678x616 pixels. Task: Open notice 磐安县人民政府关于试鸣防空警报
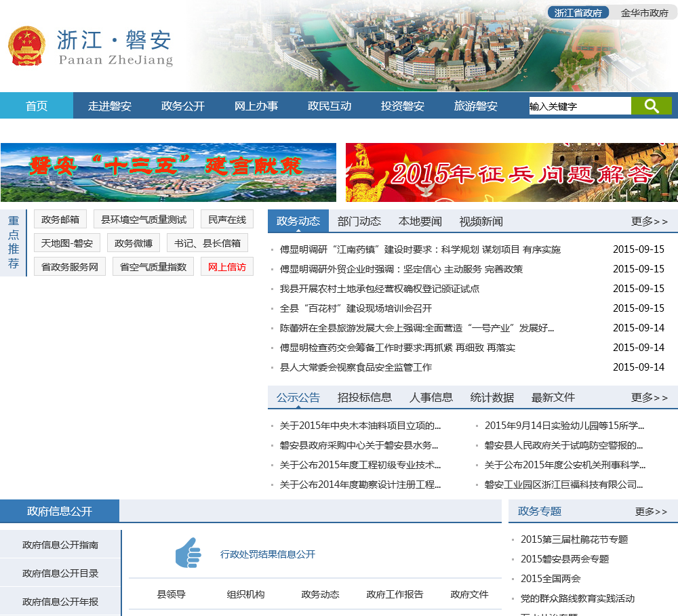pyautogui.click(x=564, y=445)
